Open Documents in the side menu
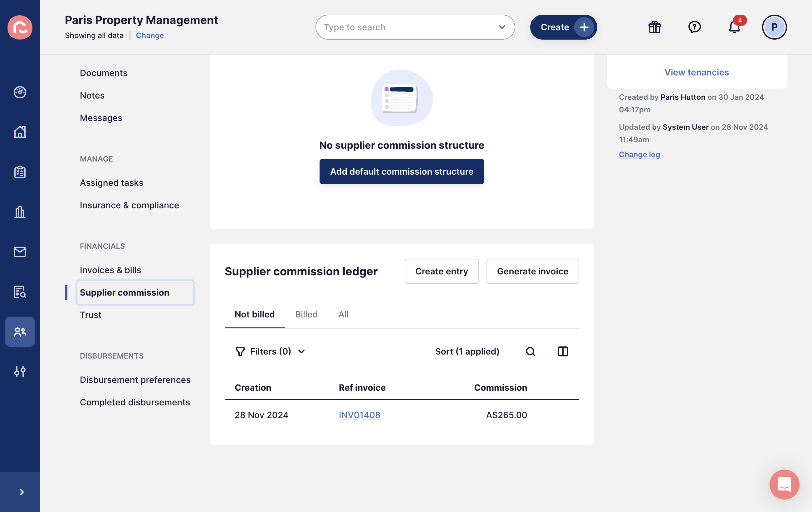Screen dimensions: 812x512 [x=104, y=73]
